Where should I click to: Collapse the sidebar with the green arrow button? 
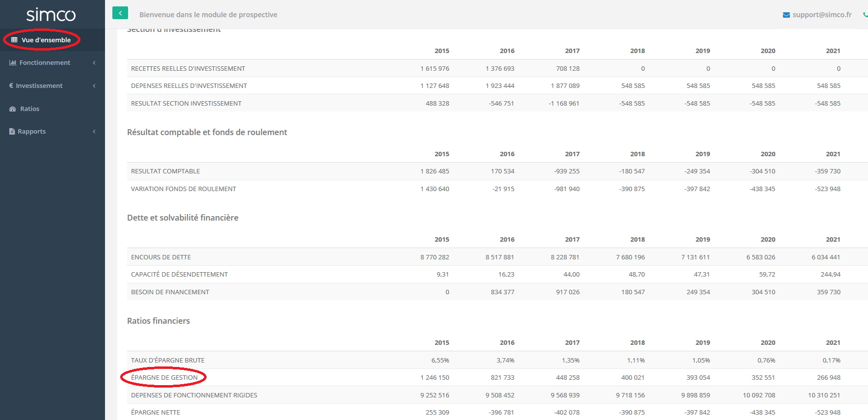click(x=120, y=13)
